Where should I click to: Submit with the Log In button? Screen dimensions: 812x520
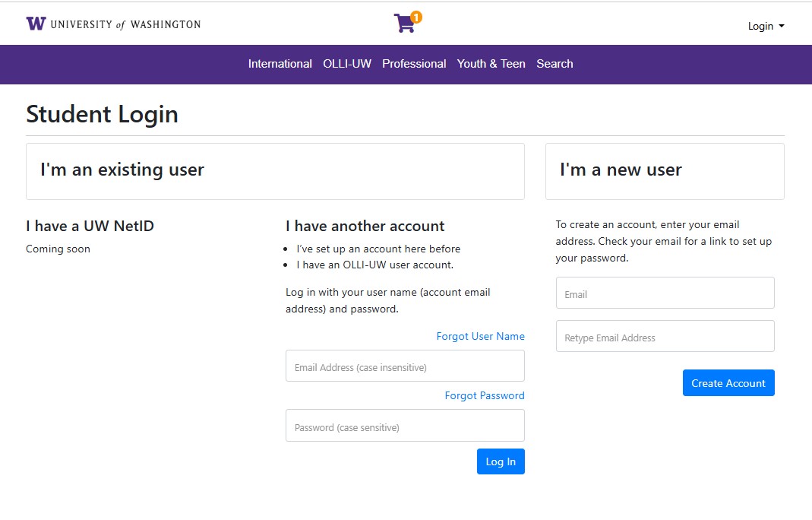(x=501, y=461)
